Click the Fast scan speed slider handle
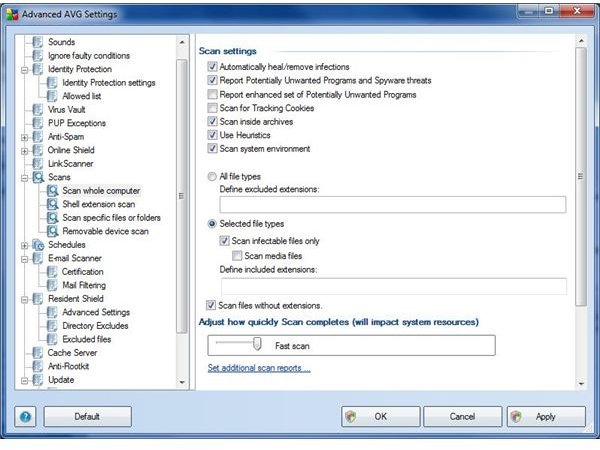 (x=257, y=344)
